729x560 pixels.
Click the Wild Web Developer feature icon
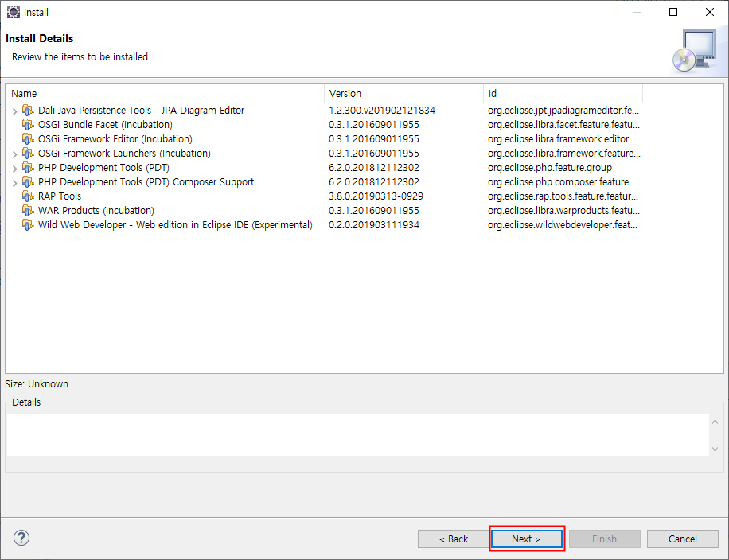click(x=28, y=225)
